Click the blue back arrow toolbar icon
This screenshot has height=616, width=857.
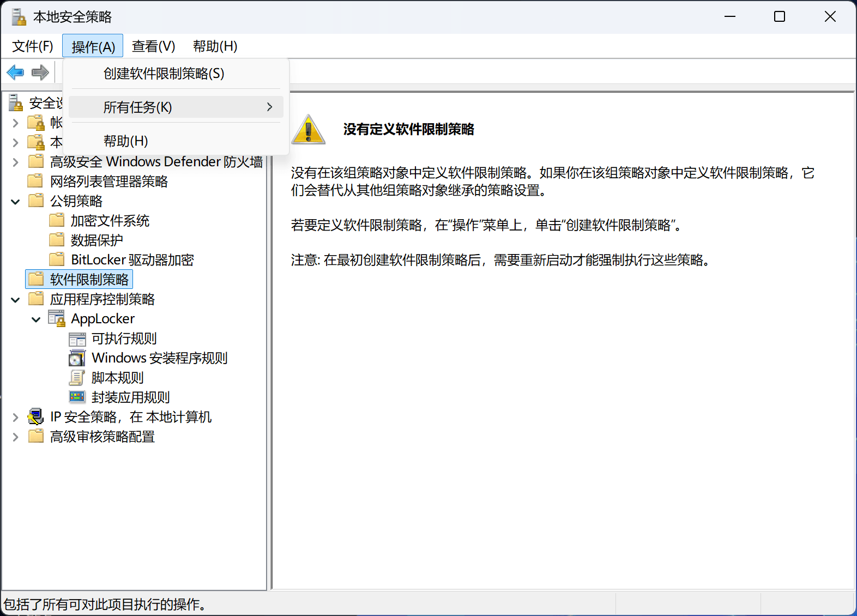(x=15, y=72)
